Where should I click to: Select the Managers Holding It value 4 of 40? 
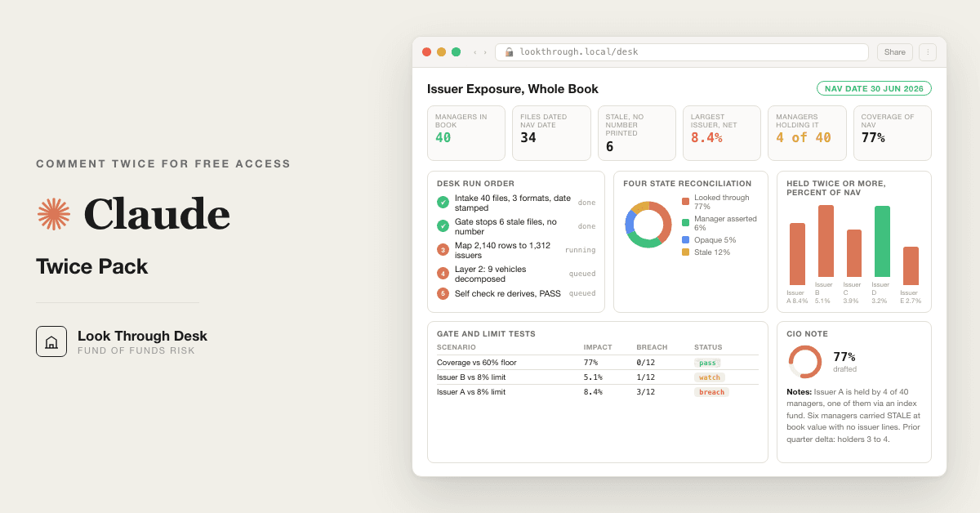tap(804, 137)
